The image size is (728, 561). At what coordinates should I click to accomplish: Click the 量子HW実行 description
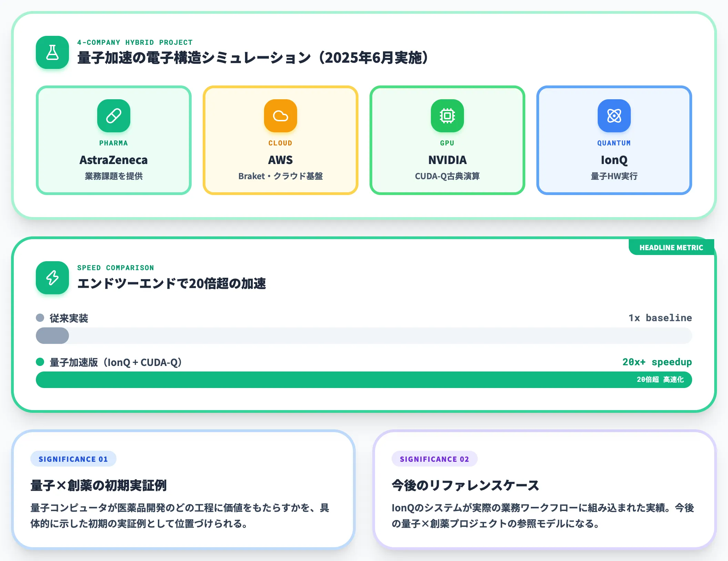(614, 176)
